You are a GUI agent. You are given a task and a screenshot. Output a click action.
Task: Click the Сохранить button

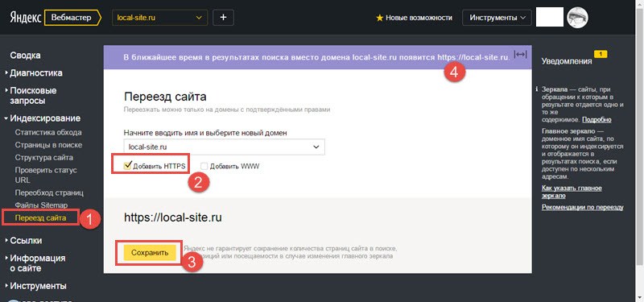click(150, 253)
